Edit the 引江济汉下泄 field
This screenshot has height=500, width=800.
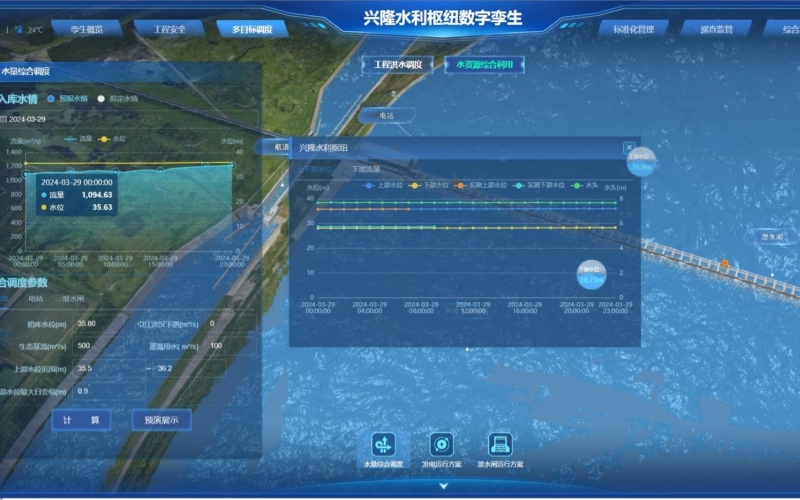pyautogui.click(x=230, y=323)
